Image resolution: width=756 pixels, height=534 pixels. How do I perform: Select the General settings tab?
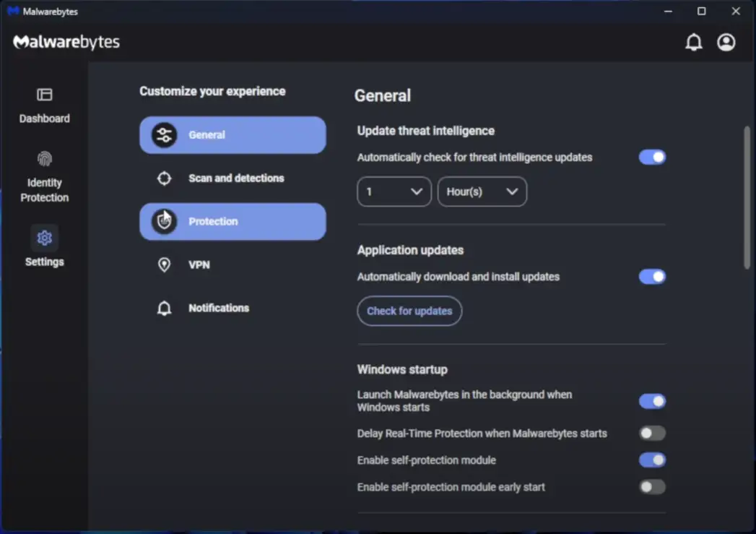[233, 135]
